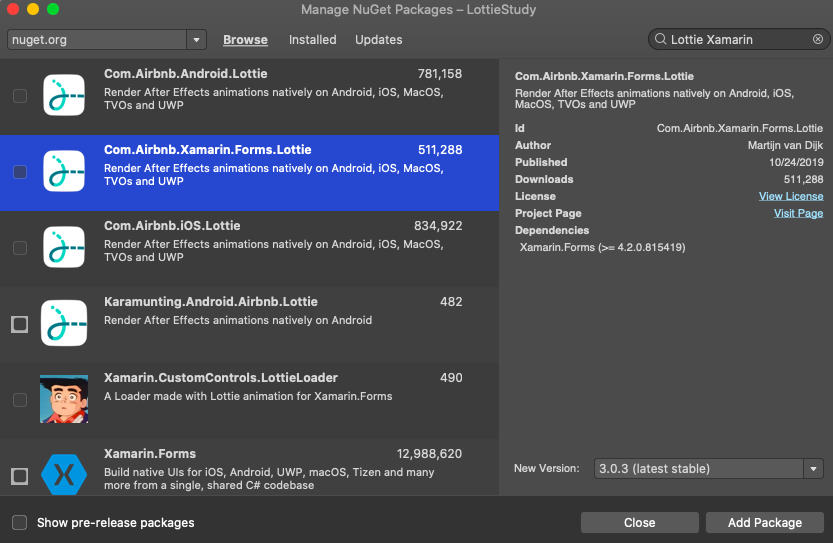Click the Com.Airbnb.iOS.Lottie package icon
This screenshot has height=543, width=833.
pos(64,247)
